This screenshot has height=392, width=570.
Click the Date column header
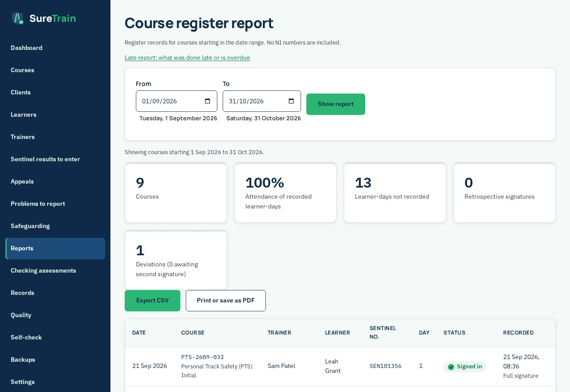(x=139, y=333)
